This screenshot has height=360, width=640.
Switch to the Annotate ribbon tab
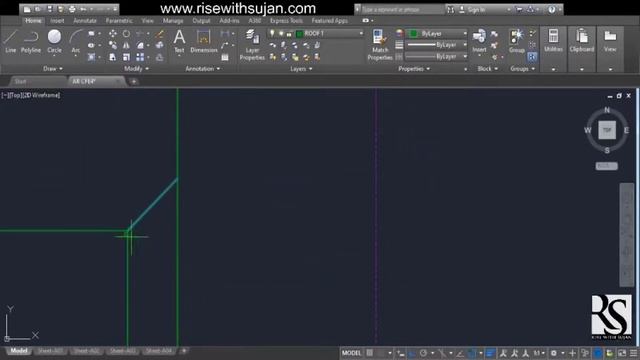tap(85, 20)
